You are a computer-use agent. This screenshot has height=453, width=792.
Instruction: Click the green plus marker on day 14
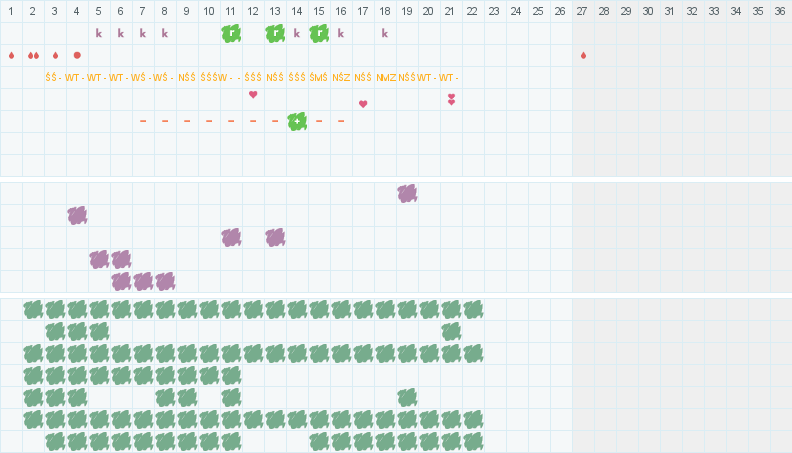297,121
